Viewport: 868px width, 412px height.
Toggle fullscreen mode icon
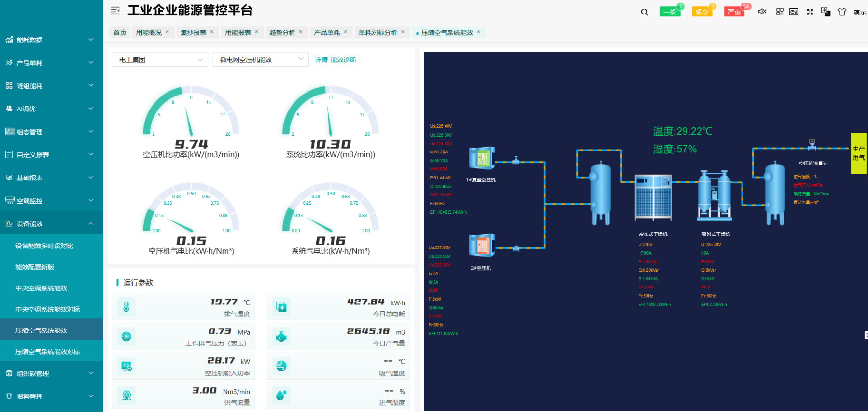[810, 12]
